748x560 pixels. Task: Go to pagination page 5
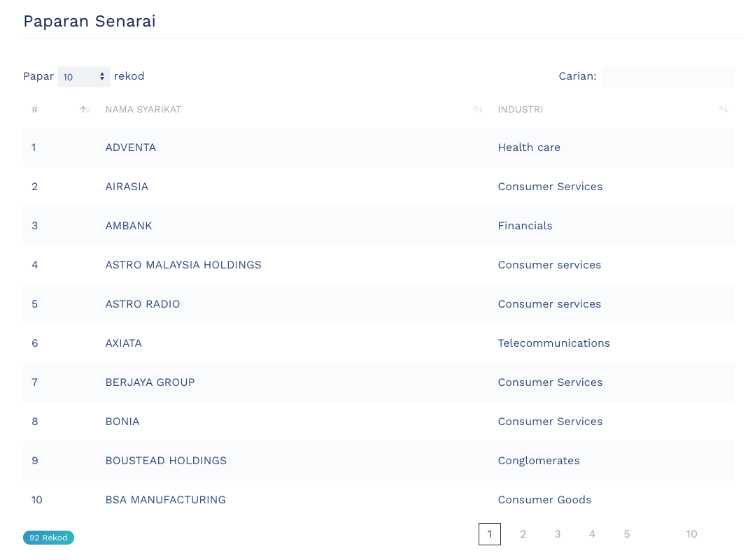(627, 534)
